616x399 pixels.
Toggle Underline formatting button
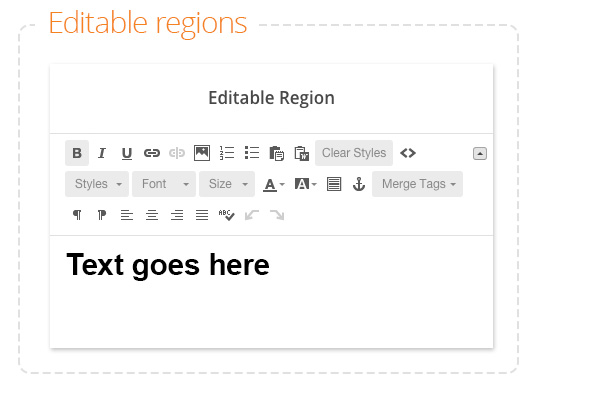tap(126, 153)
